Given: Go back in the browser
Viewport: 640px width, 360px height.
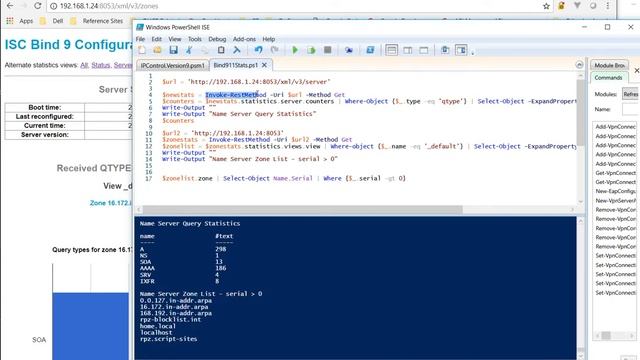Looking at the screenshot, I should pos(10,6).
